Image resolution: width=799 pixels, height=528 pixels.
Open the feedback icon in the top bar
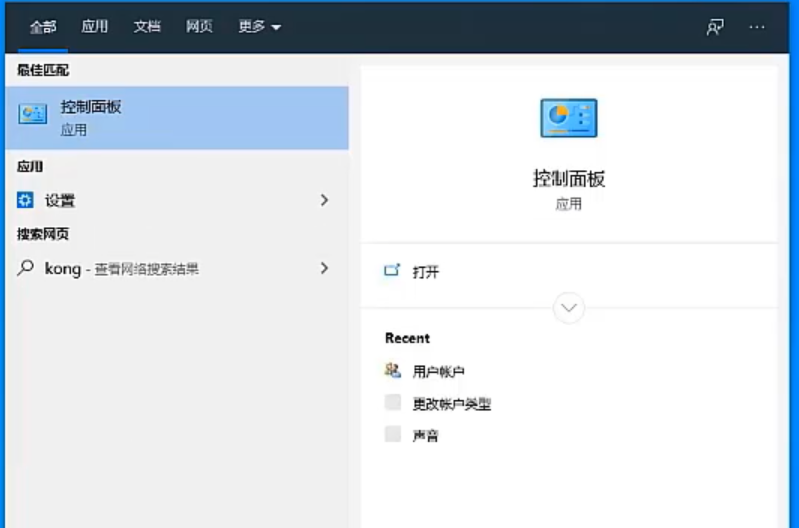(714, 27)
